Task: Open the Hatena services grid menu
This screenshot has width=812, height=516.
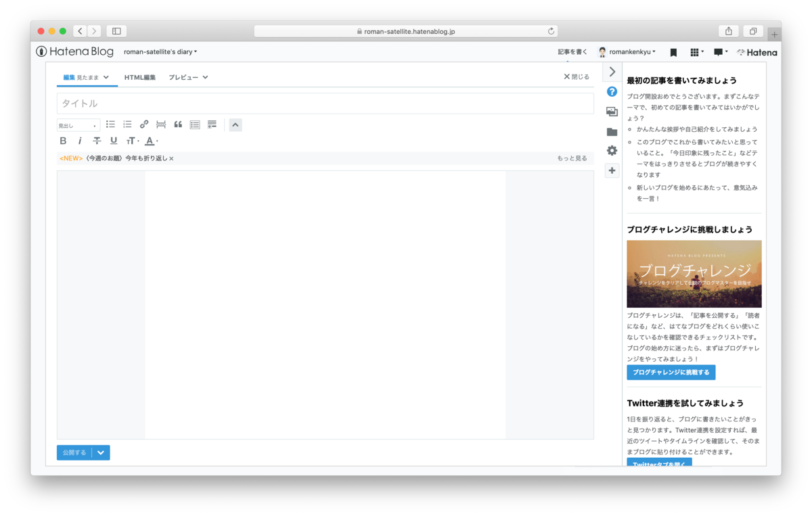Action: point(696,52)
